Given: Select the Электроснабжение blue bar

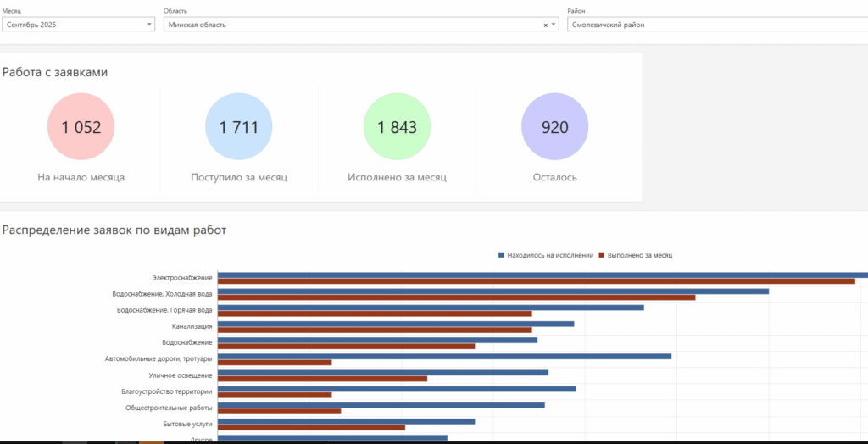Looking at the screenshot, I should coord(542,275).
